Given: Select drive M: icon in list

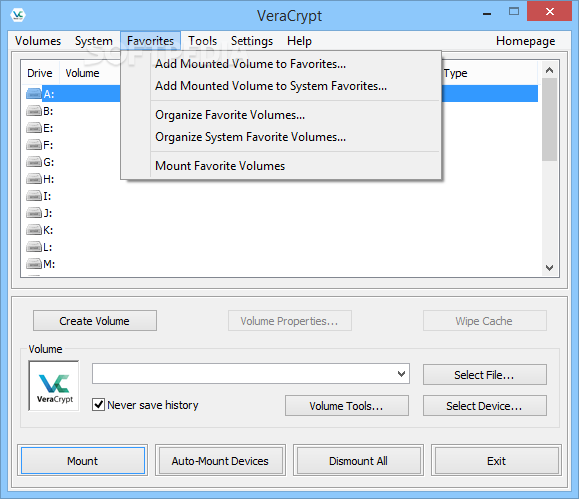Looking at the screenshot, I should click(x=34, y=264).
